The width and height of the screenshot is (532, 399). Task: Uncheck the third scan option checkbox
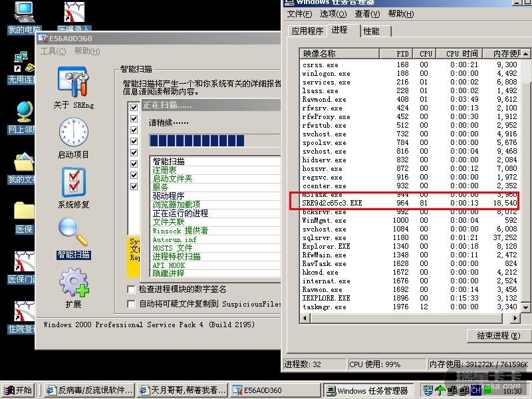point(134,130)
